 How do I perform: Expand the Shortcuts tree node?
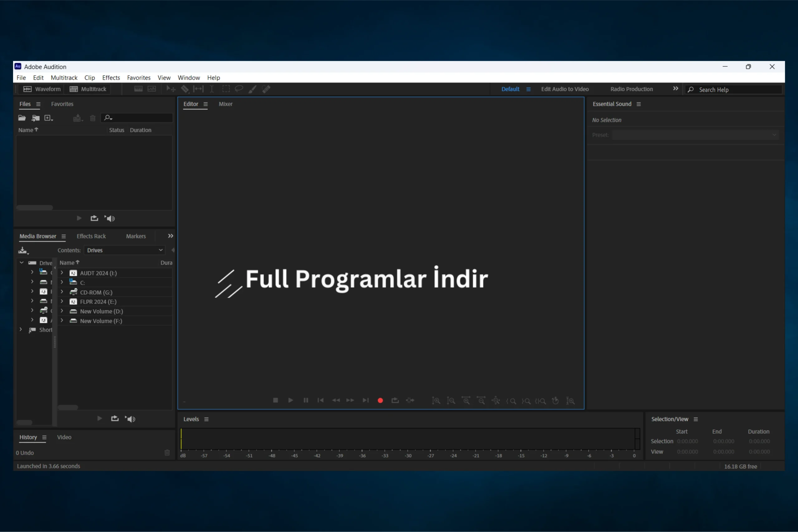click(21, 329)
